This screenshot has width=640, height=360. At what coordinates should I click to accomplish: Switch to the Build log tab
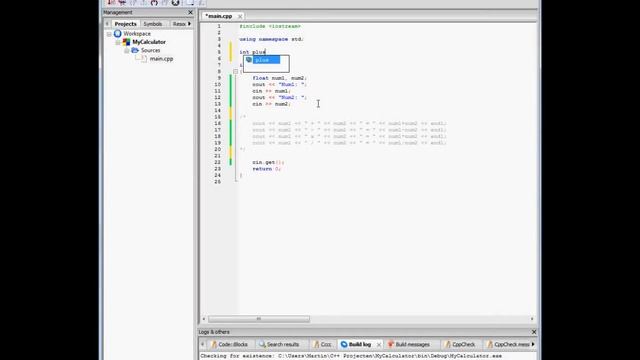tap(356, 344)
